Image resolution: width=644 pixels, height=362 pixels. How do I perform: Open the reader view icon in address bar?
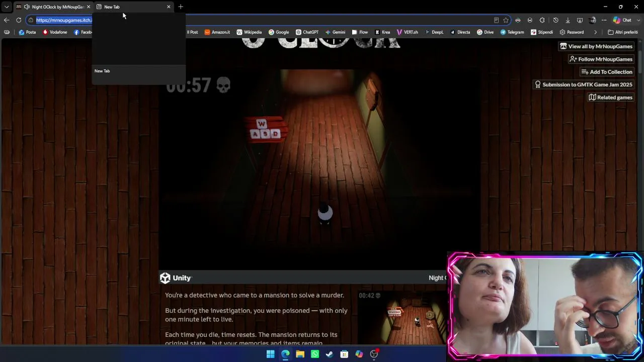coord(496,20)
